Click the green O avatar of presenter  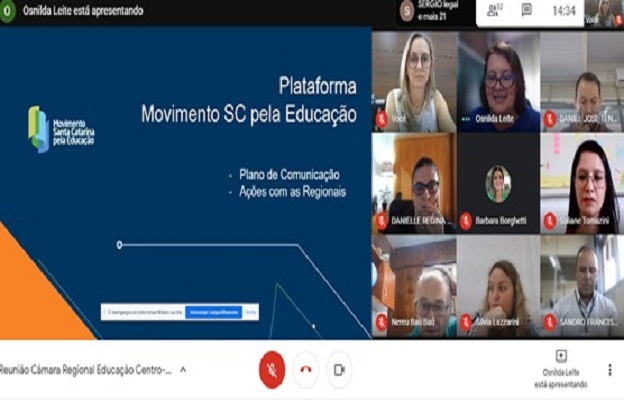point(7,11)
